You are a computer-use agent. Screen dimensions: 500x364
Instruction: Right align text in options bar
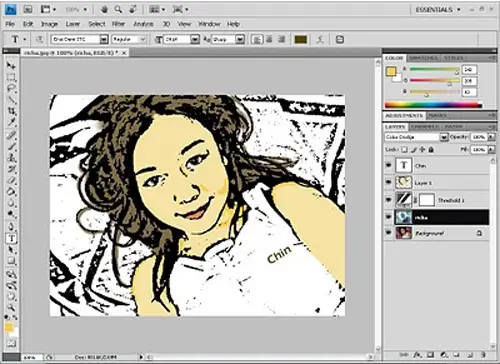[x=281, y=40]
